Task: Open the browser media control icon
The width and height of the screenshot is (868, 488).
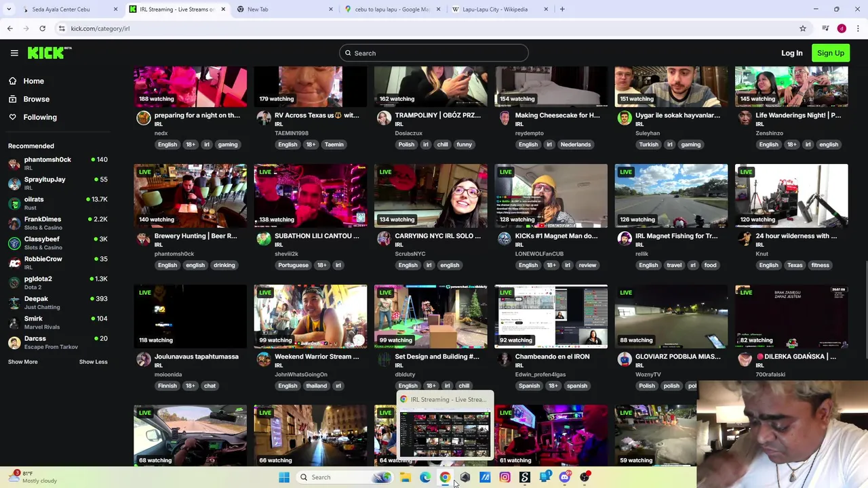Action: point(825,28)
